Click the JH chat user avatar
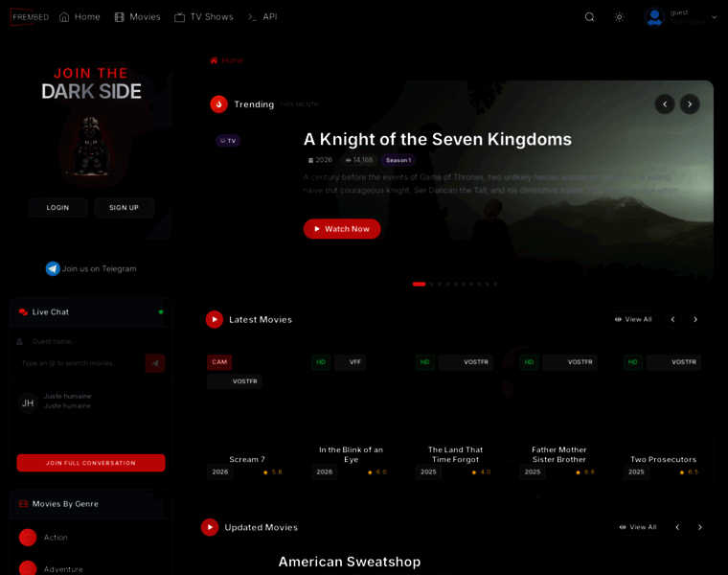728x575 pixels. pyautogui.click(x=28, y=402)
